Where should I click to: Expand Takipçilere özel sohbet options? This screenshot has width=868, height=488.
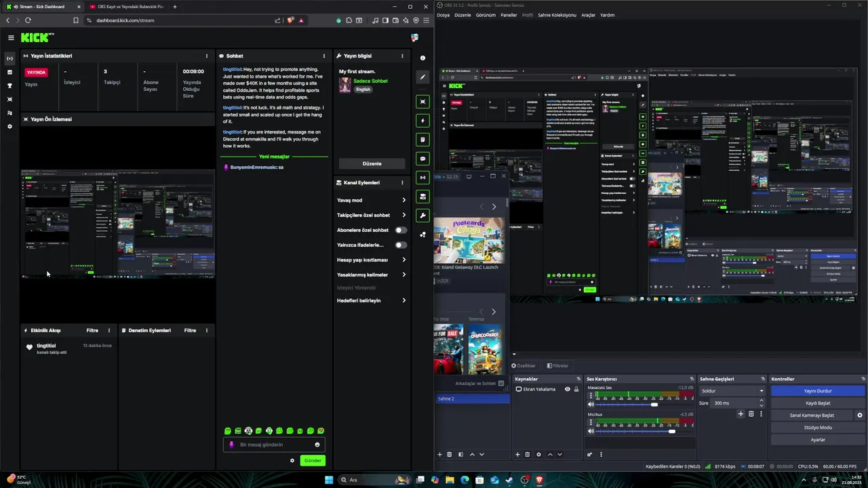(x=403, y=215)
